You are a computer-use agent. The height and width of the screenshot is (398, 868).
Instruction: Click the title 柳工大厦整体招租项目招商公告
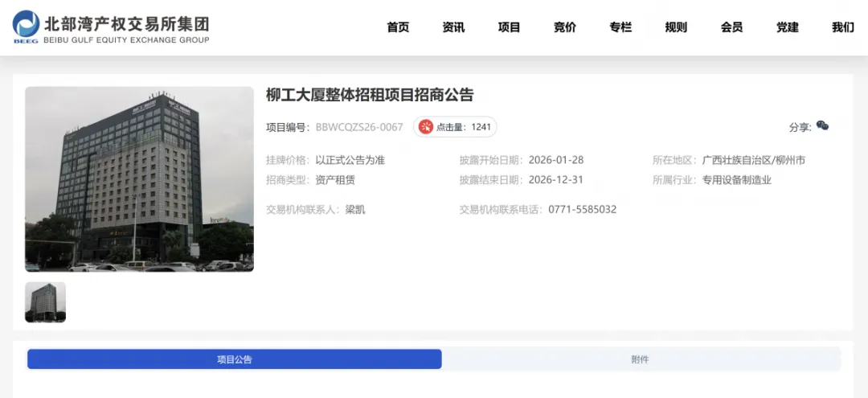click(370, 95)
